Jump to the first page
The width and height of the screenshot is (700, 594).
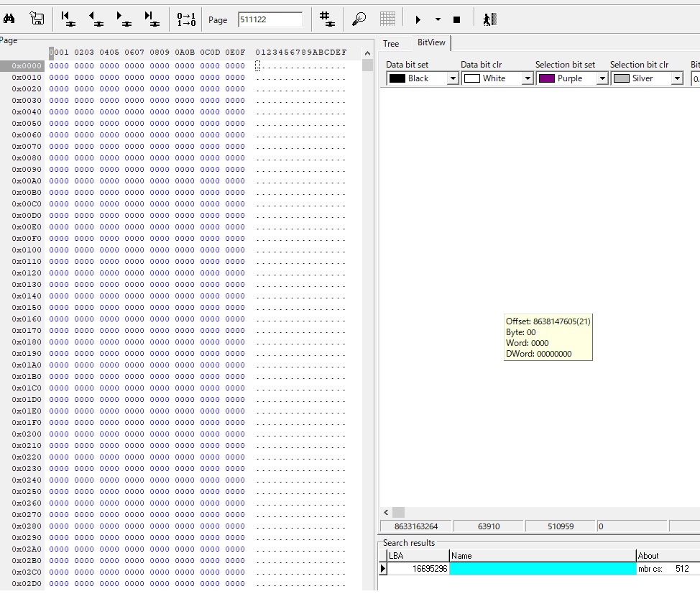click(68, 19)
